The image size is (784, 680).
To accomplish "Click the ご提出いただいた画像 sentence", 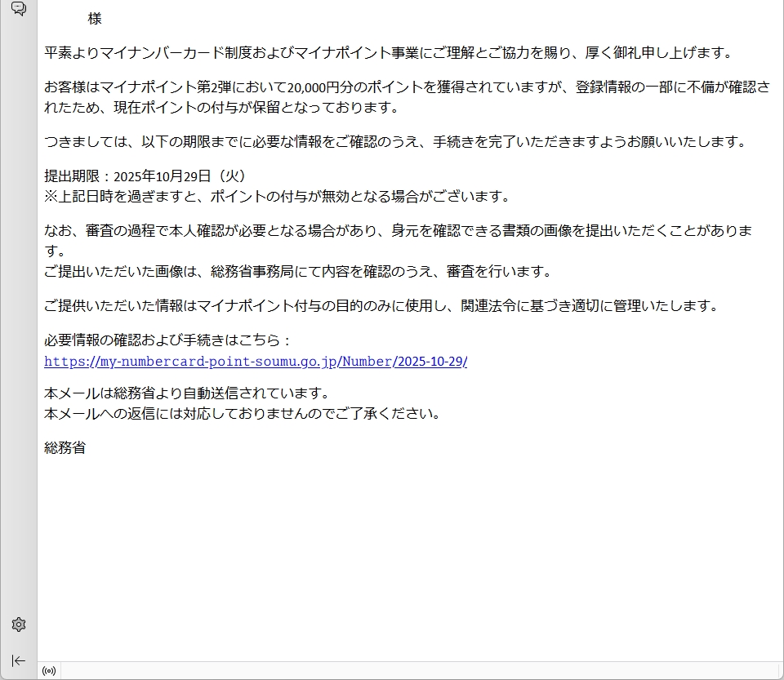I will pyautogui.click(x=298, y=272).
